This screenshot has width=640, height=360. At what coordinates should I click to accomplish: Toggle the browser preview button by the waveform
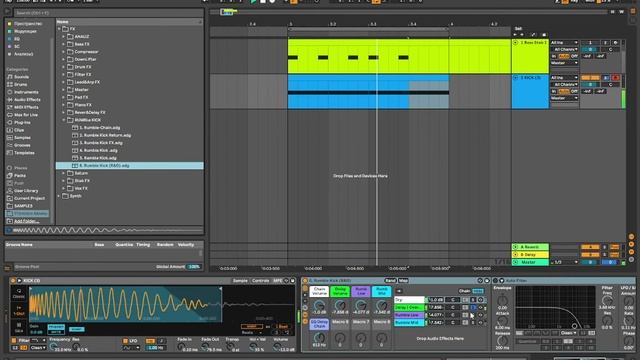click(9, 230)
